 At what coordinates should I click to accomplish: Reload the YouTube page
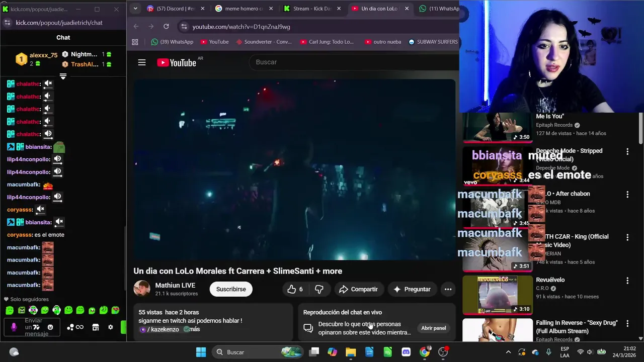[166, 26]
